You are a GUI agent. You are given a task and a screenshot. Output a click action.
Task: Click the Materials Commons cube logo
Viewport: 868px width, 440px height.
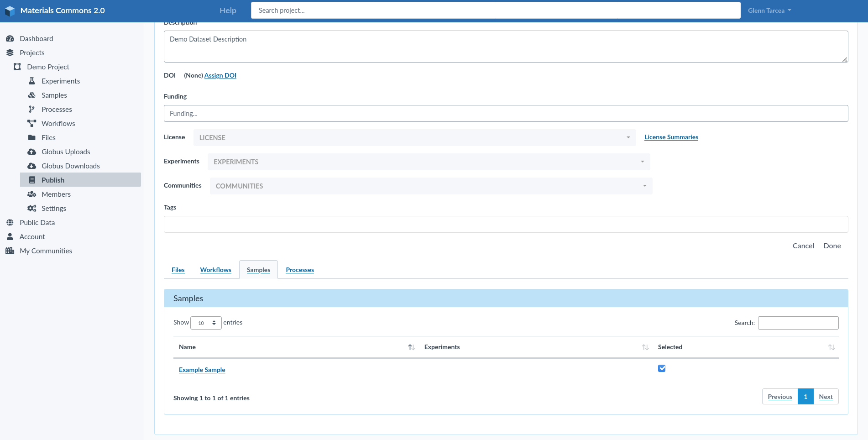(10, 11)
